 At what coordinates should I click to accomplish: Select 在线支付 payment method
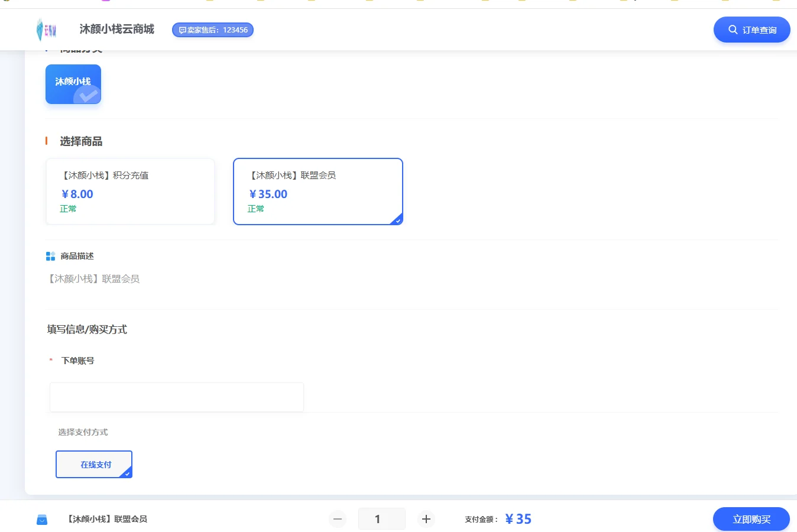[94, 464]
